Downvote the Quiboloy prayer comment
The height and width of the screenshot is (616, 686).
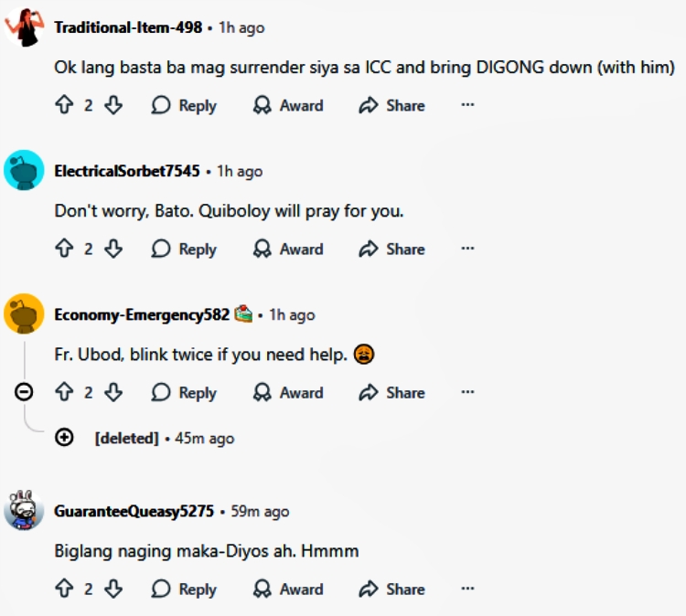click(x=113, y=249)
